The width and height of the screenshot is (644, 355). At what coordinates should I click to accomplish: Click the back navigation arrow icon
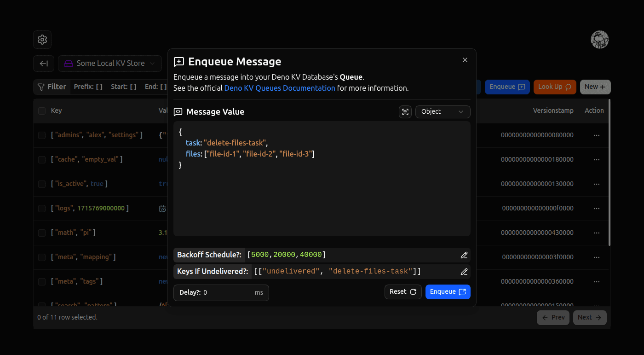(x=43, y=63)
